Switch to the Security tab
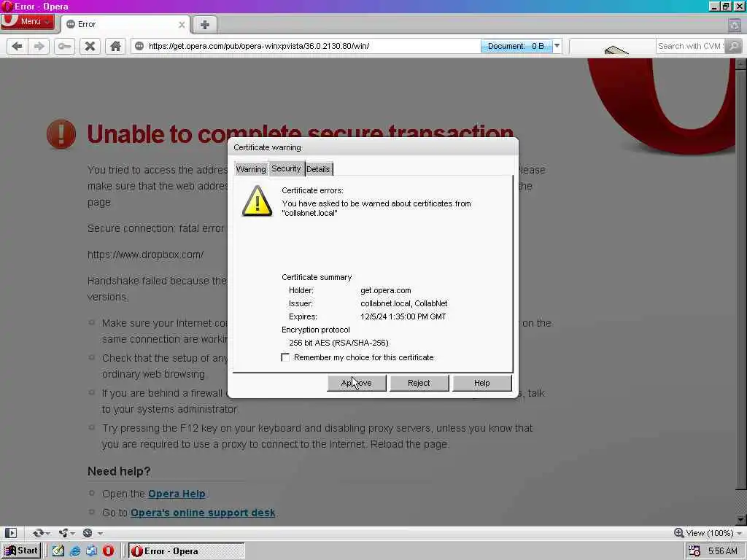Viewport: 747px width, 560px height. point(286,168)
